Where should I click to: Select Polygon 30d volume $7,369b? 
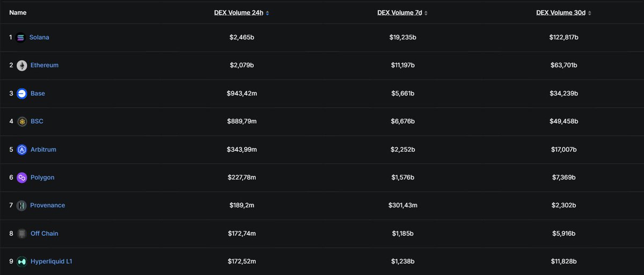(x=563, y=177)
